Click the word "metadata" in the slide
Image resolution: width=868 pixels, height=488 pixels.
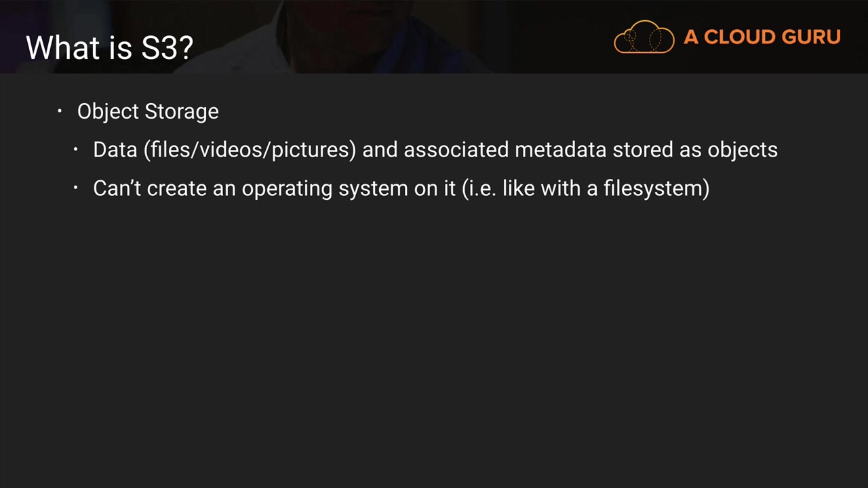click(x=560, y=150)
